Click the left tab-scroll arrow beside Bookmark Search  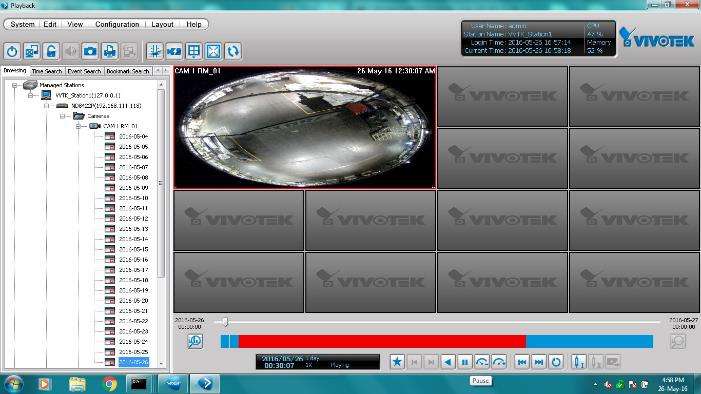tap(157, 71)
